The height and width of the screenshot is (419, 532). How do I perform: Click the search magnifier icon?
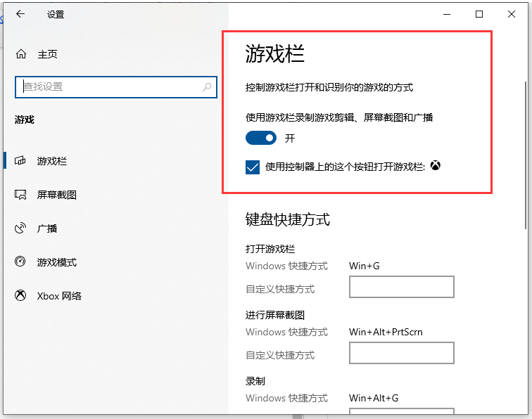pyautogui.click(x=207, y=87)
